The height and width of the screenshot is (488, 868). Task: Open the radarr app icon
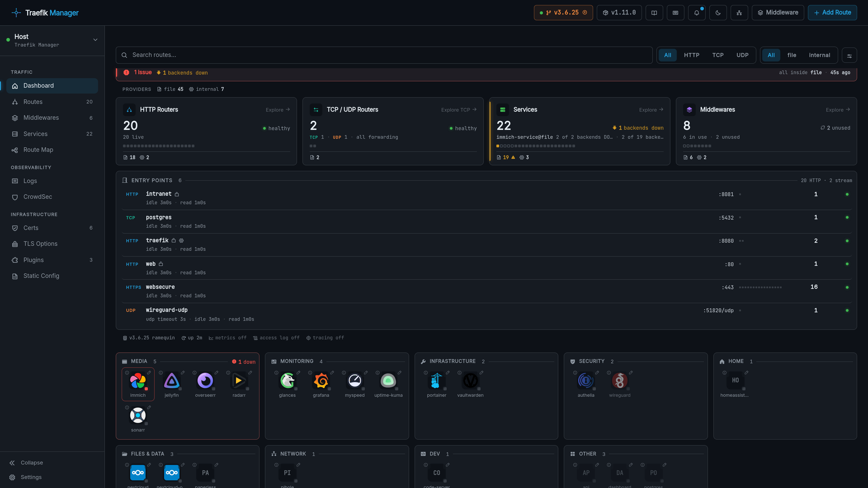(239, 381)
